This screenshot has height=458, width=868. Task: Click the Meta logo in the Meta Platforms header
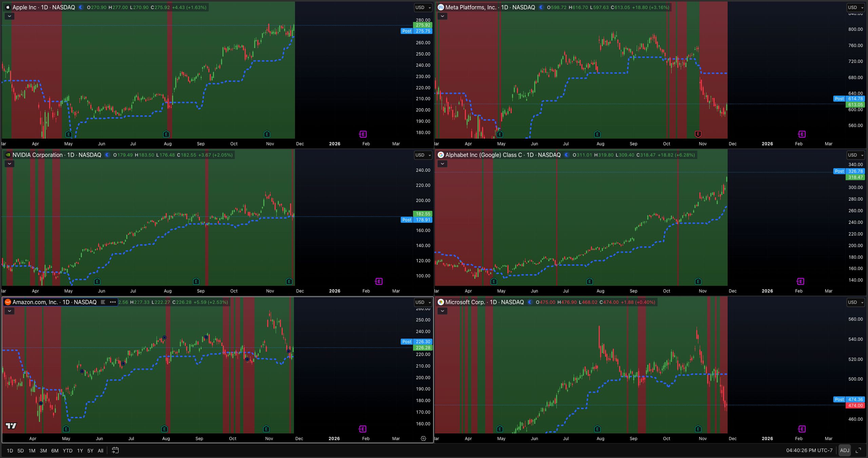[441, 7]
